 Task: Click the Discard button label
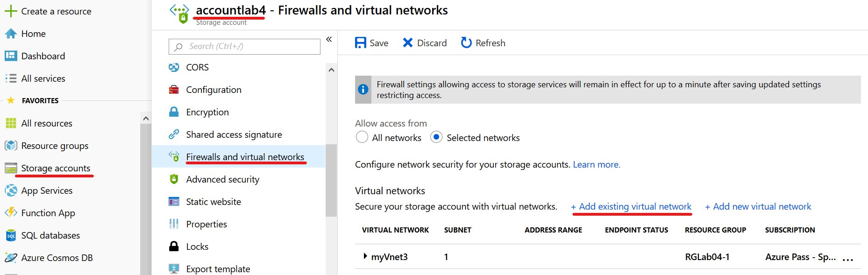432,43
